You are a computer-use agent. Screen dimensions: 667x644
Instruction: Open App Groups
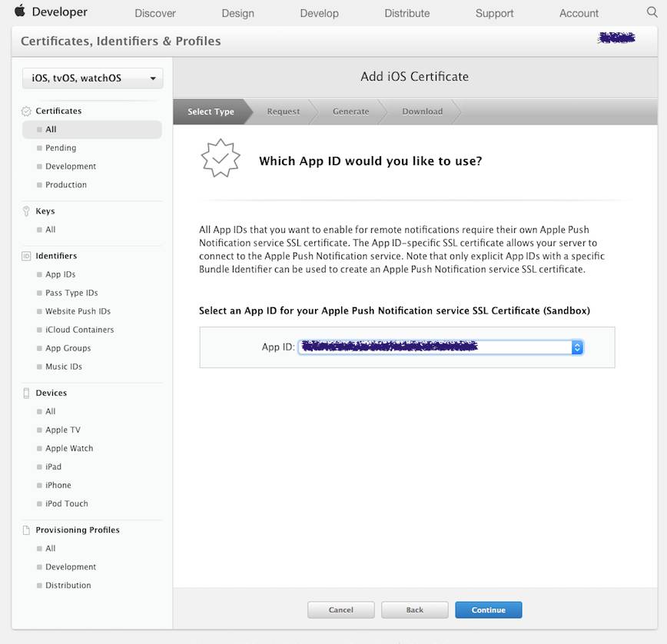tap(68, 348)
